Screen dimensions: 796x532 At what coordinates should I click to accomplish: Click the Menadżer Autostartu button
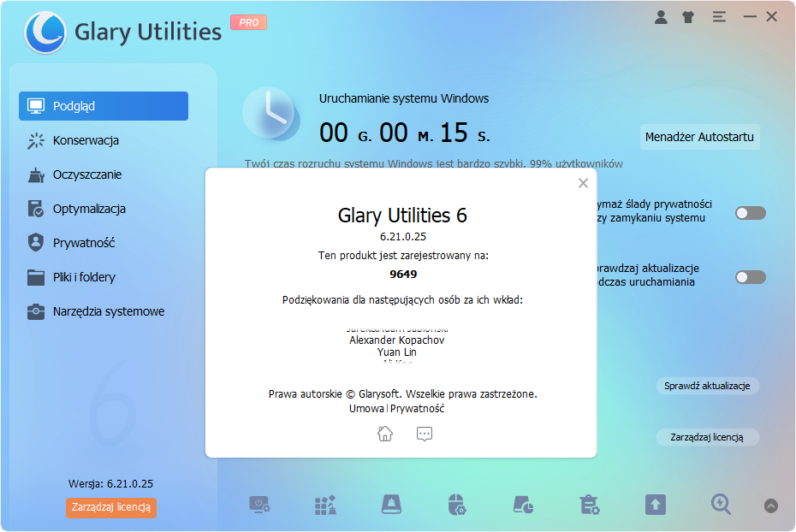(699, 137)
